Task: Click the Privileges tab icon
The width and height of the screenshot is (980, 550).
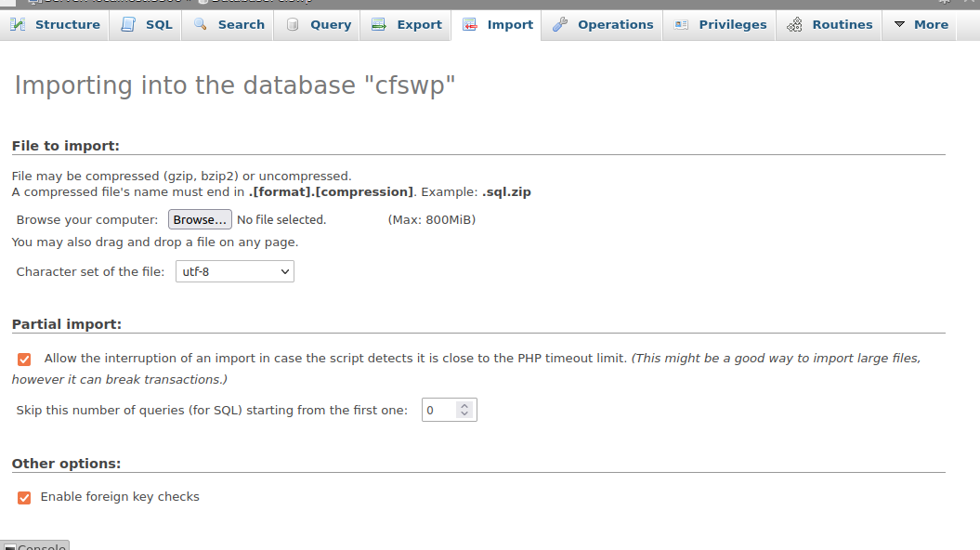Action: 681,24
